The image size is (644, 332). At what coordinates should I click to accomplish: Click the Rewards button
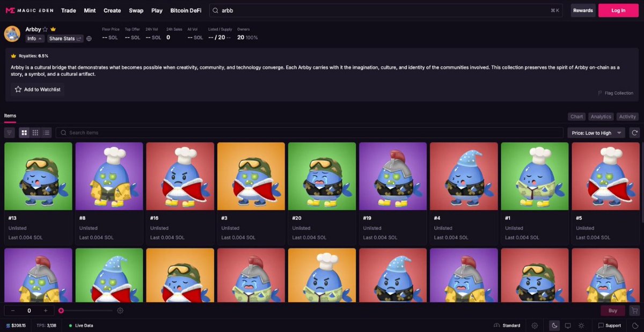point(583,10)
